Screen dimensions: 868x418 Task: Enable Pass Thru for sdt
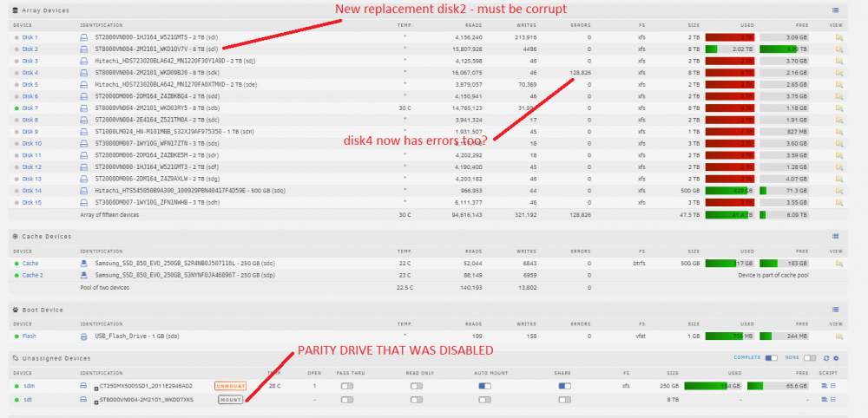[347, 399]
